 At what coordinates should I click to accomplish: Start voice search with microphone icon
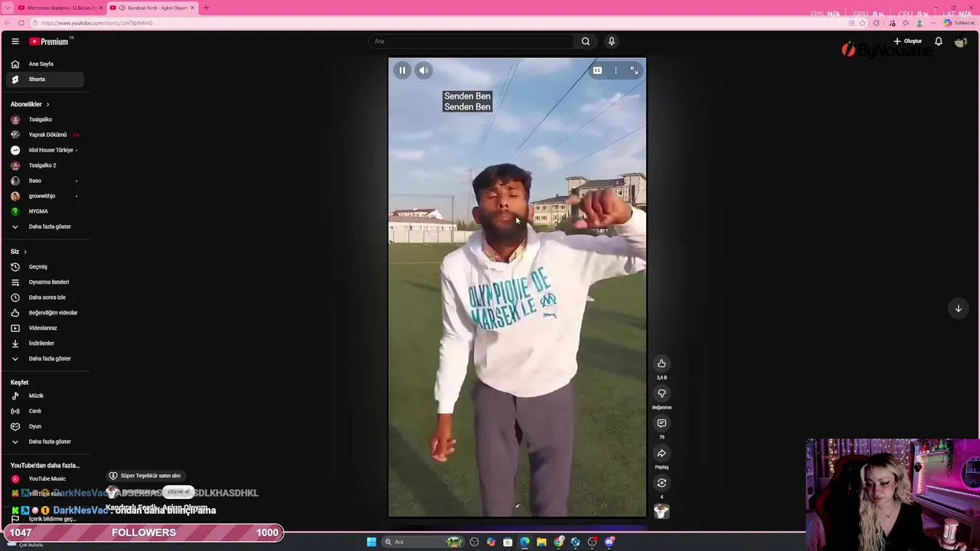click(x=611, y=41)
